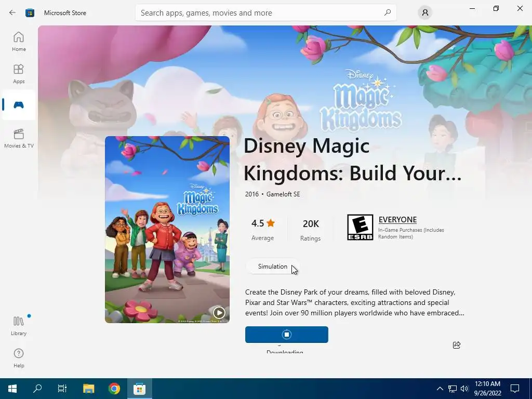The image size is (532, 399).
Task: Click the search magnifier icon
Action: pos(388,12)
